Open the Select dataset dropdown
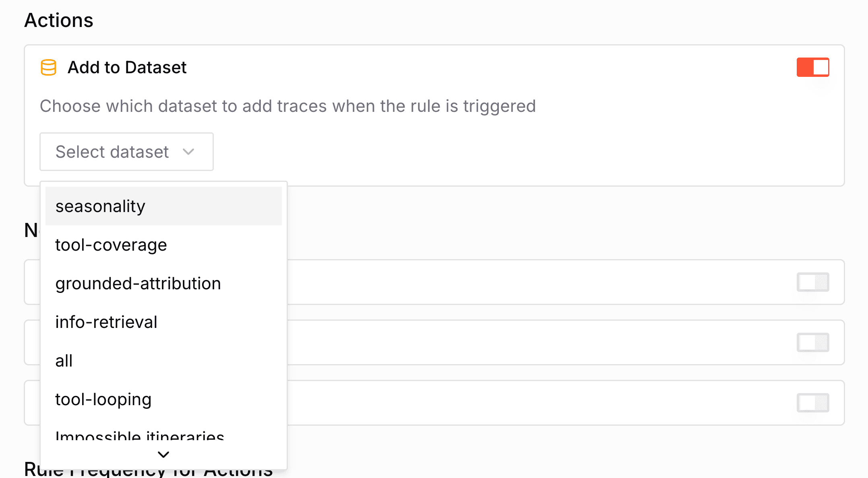The image size is (868, 478). tap(126, 152)
